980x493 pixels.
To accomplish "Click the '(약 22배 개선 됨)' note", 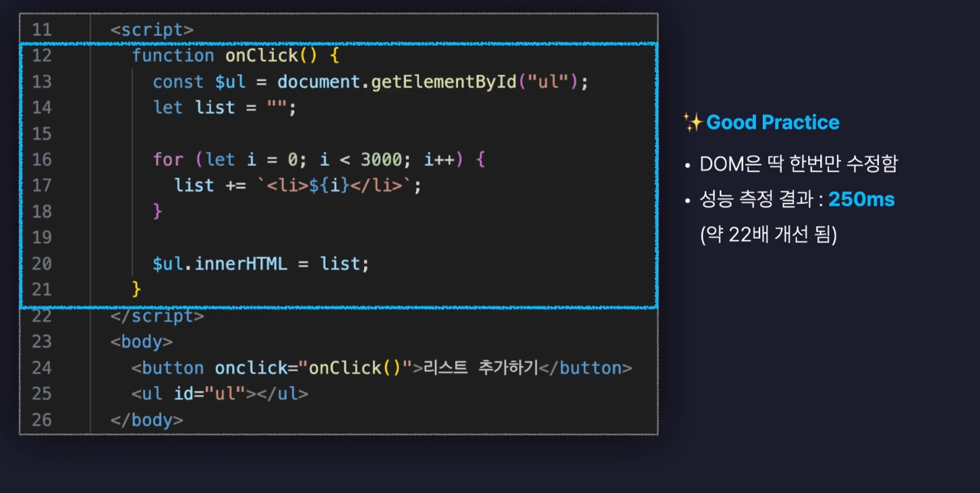I will pos(768,235).
